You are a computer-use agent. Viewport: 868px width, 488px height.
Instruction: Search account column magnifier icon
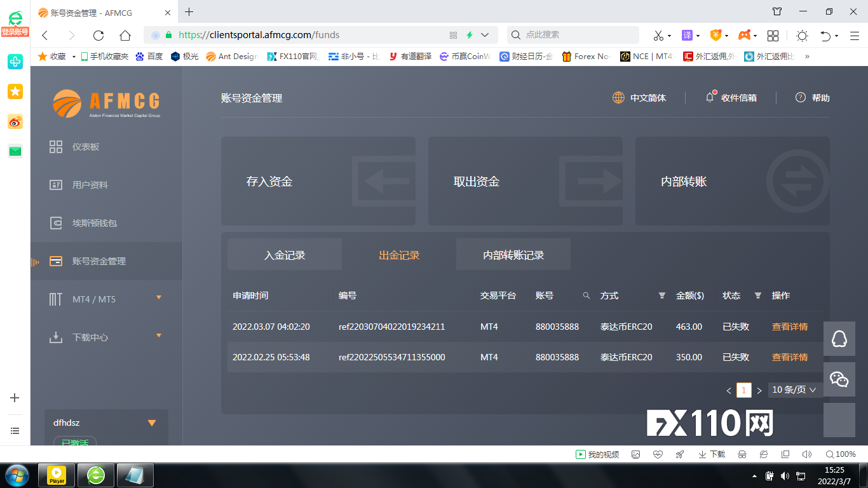pyautogui.click(x=587, y=295)
